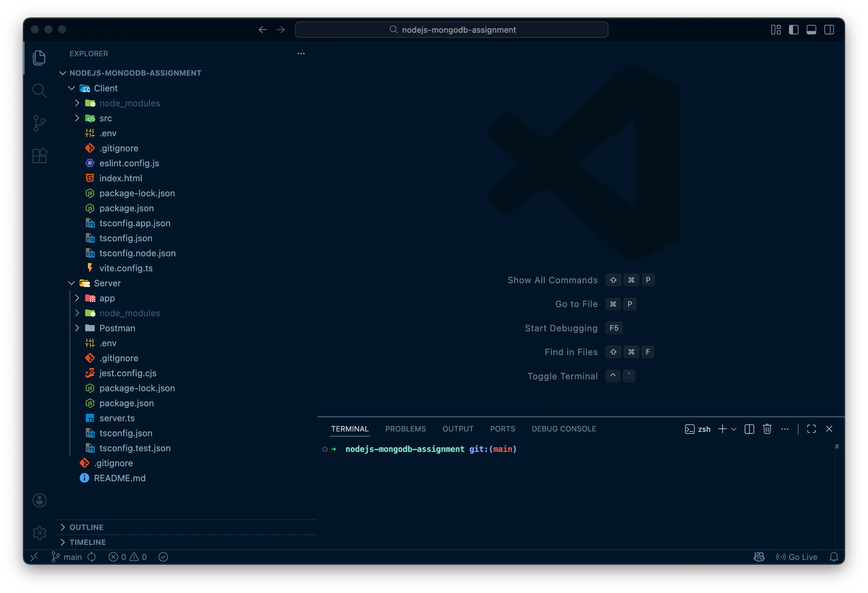Toggle bottom panel visibility
868x593 pixels.
click(x=811, y=30)
